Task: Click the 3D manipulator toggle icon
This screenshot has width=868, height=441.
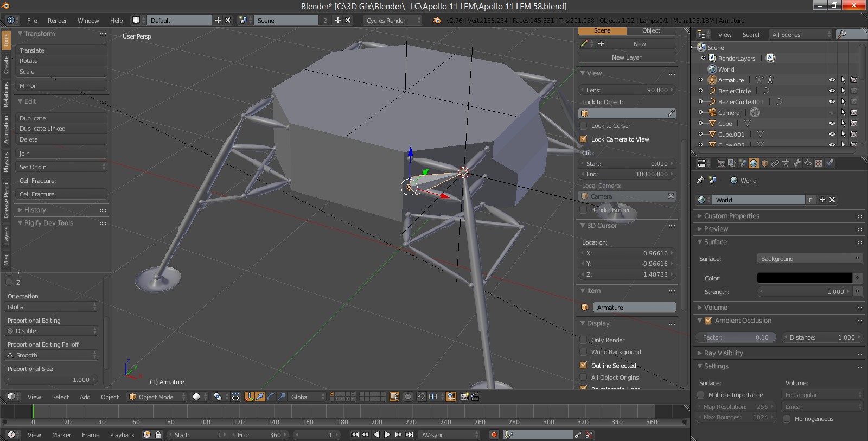Action: click(250, 397)
